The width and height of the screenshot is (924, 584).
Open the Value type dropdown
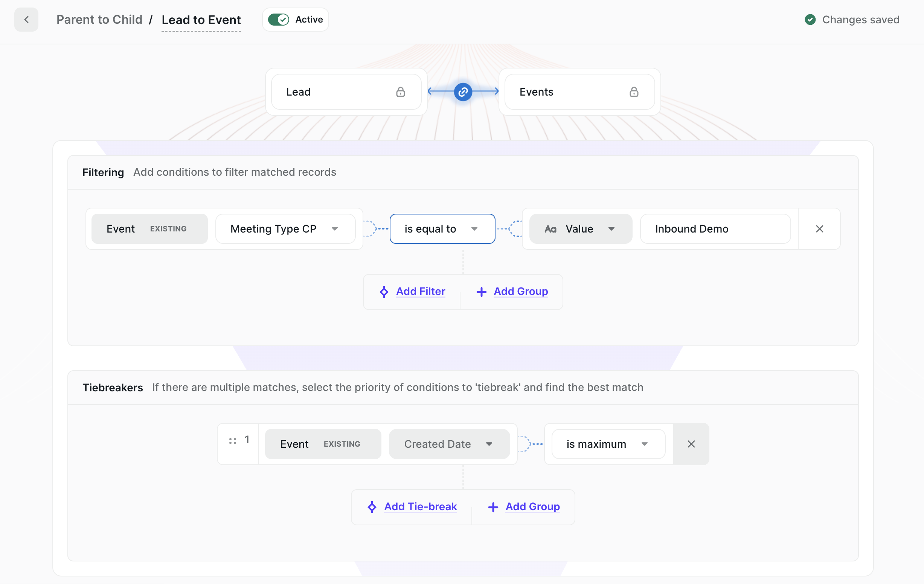click(x=581, y=229)
